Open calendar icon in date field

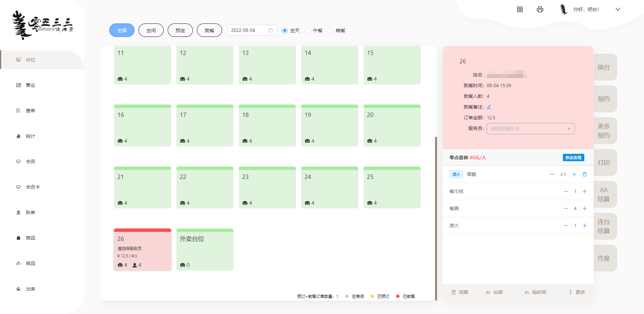pos(271,30)
